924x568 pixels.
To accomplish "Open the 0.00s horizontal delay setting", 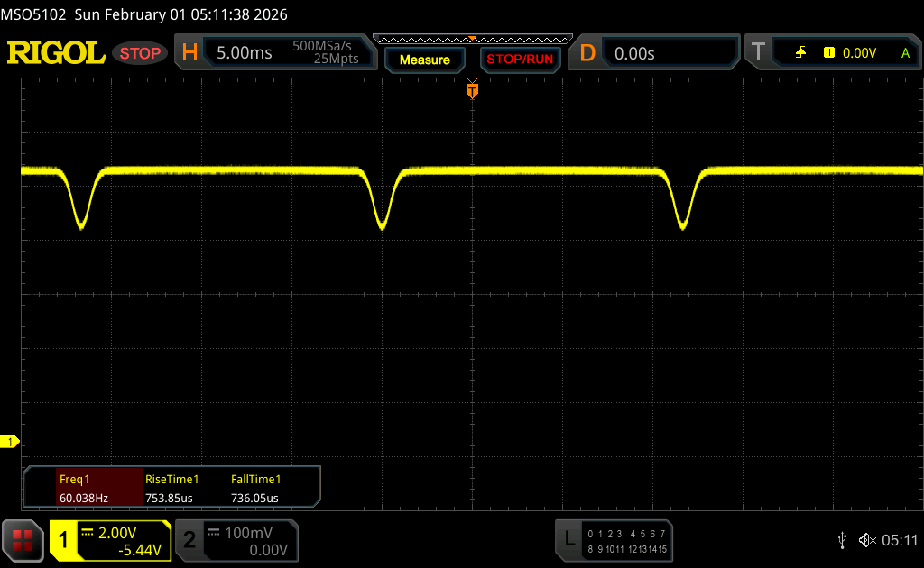I will pos(634,53).
